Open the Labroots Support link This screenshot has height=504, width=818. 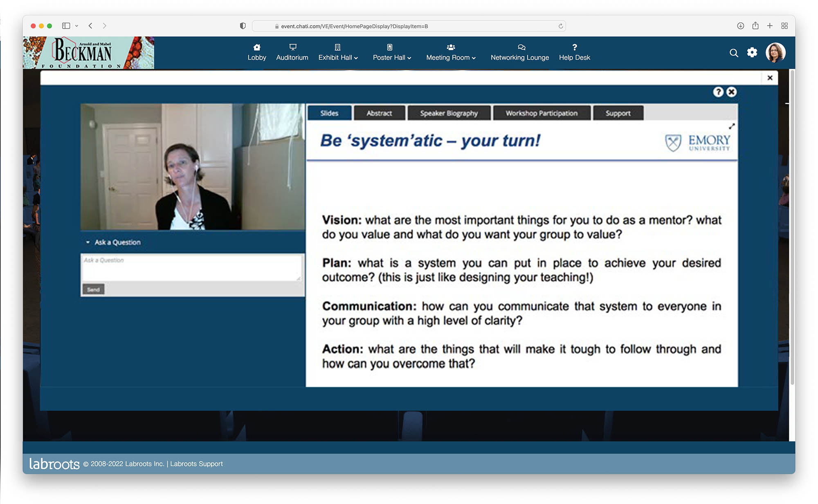coord(196,464)
